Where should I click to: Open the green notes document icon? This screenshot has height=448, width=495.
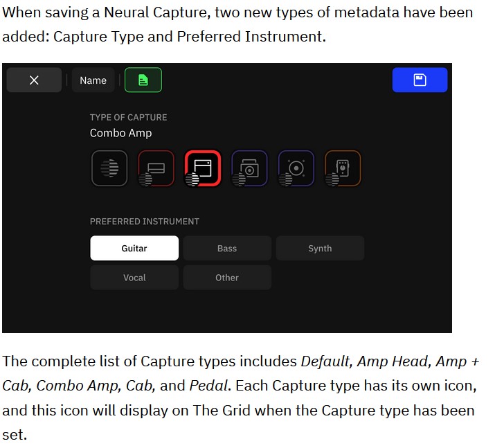click(143, 80)
